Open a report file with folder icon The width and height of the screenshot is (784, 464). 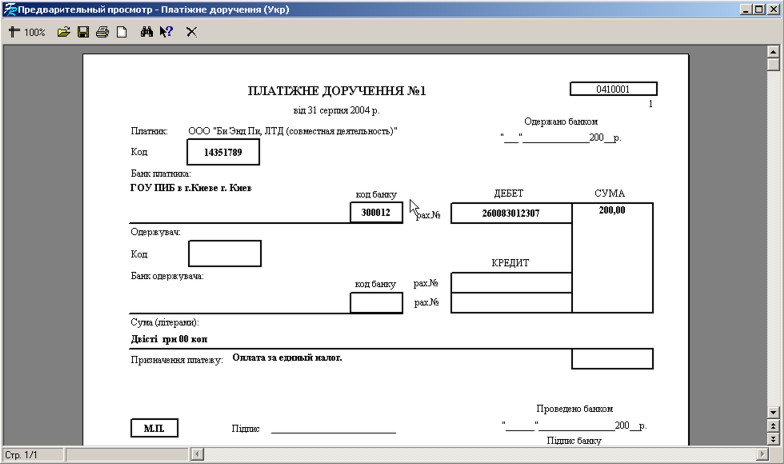point(63,32)
